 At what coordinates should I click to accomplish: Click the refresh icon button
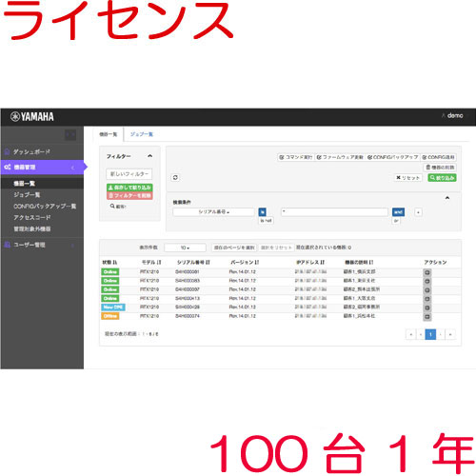(175, 178)
